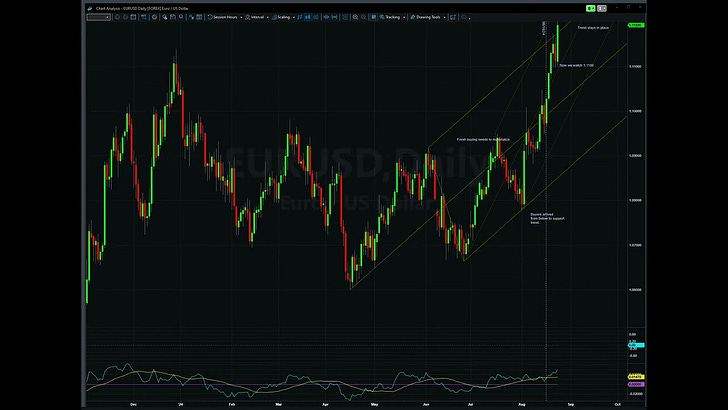
Task: Click the Tracking button
Action: (390, 17)
